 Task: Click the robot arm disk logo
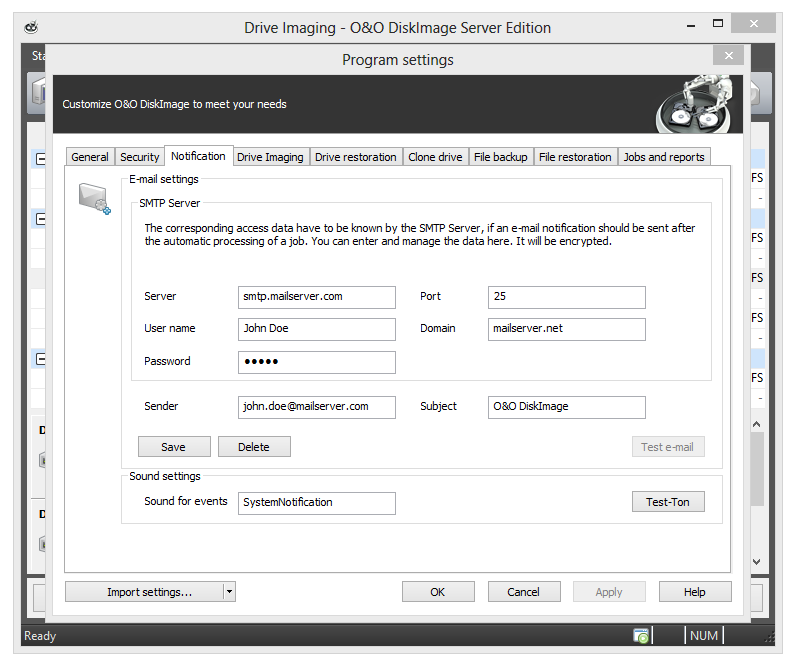[x=695, y=104]
